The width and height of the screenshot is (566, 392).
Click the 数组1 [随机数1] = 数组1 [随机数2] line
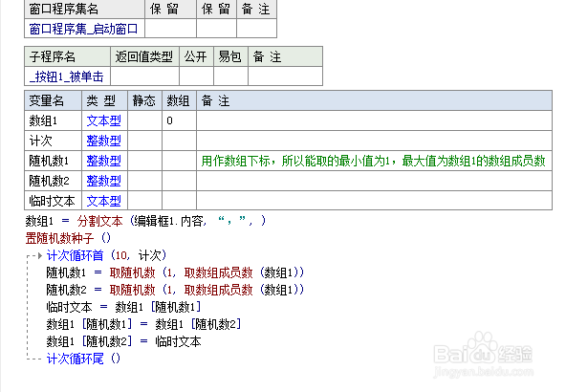143,324
